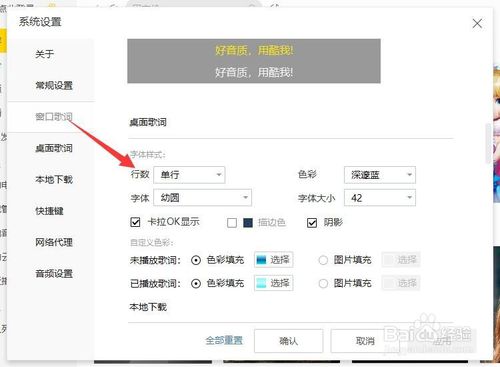The height and width of the screenshot is (367, 500).
Task: Click the settings vertical scrollbar
Action: [x=489, y=143]
